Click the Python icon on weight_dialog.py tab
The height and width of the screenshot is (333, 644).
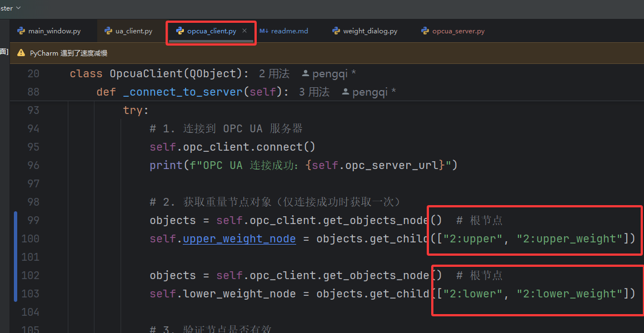tap(336, 31)
